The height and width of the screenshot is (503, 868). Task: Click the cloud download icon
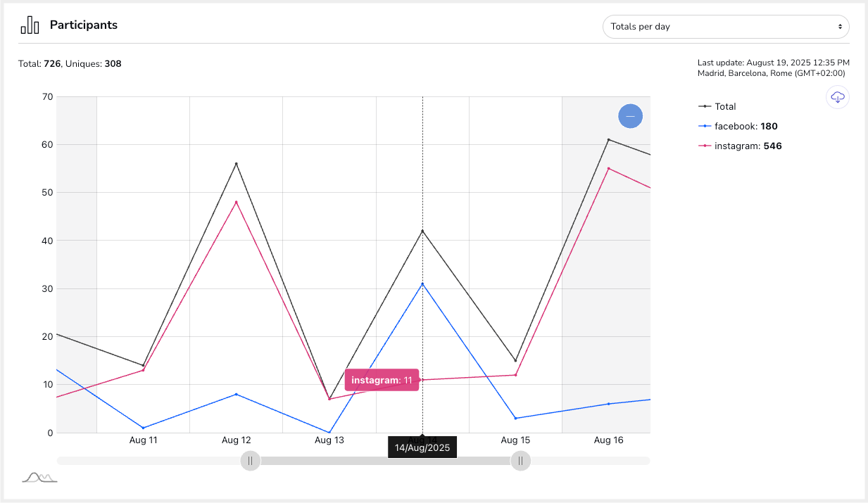838,97
